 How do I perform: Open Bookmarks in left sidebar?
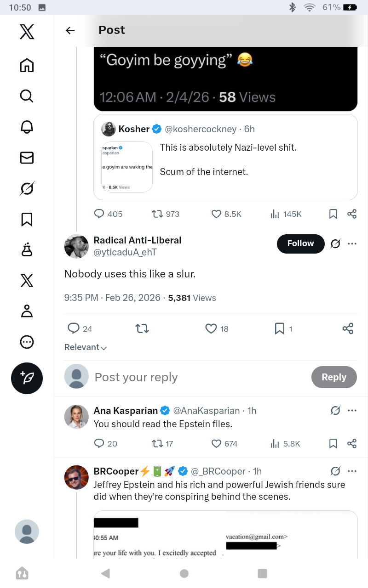(x=27, y=219)
